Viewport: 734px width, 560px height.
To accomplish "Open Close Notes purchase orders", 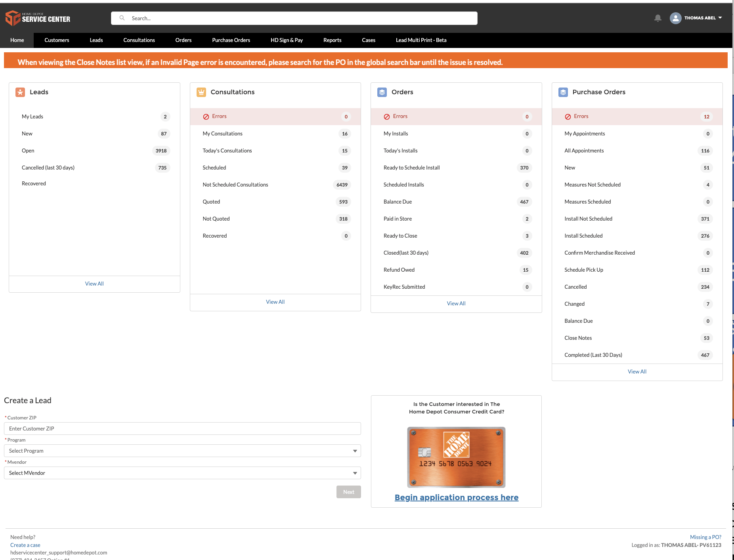I will (637, 338).
